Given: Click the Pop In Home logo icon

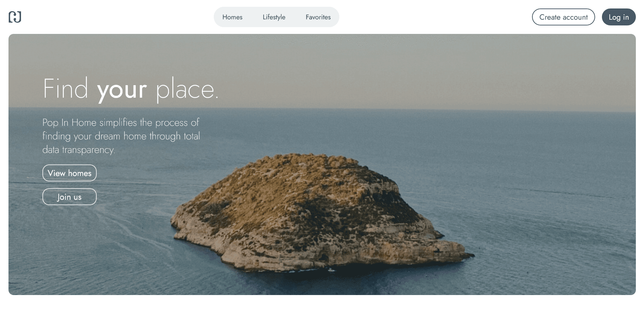Looking at the screenshot, I should click(15, 17).
